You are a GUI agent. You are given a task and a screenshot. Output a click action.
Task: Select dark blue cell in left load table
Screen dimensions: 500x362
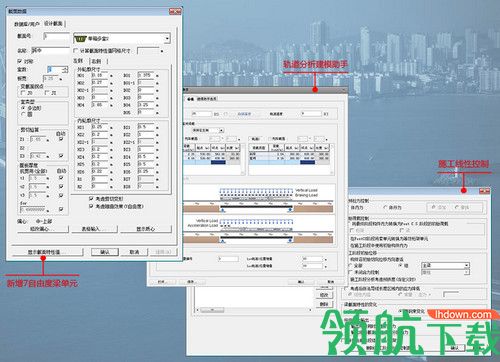[218, 162]
